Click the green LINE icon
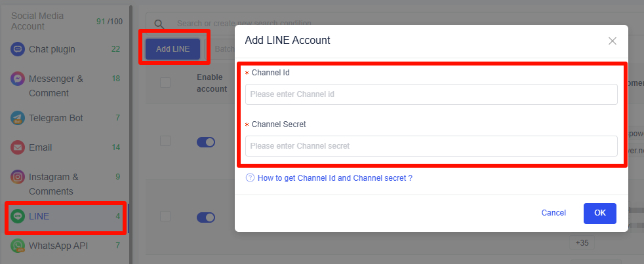The width and height of the screenshot is (644, 264). [18, 216]
